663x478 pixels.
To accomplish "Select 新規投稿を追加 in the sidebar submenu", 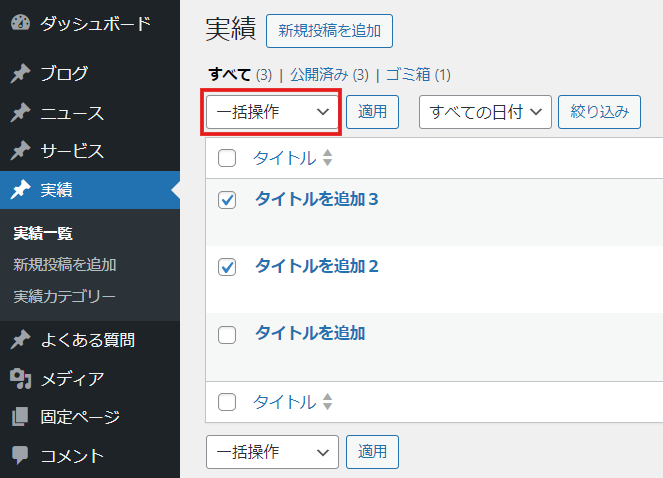I will click(65, 265).
